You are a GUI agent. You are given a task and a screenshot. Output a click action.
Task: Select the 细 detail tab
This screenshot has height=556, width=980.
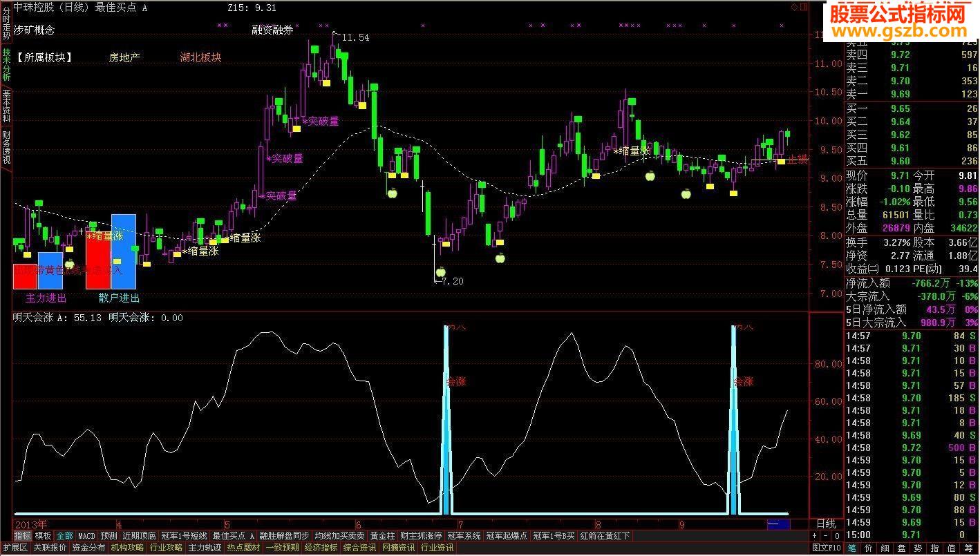point(885,548)
